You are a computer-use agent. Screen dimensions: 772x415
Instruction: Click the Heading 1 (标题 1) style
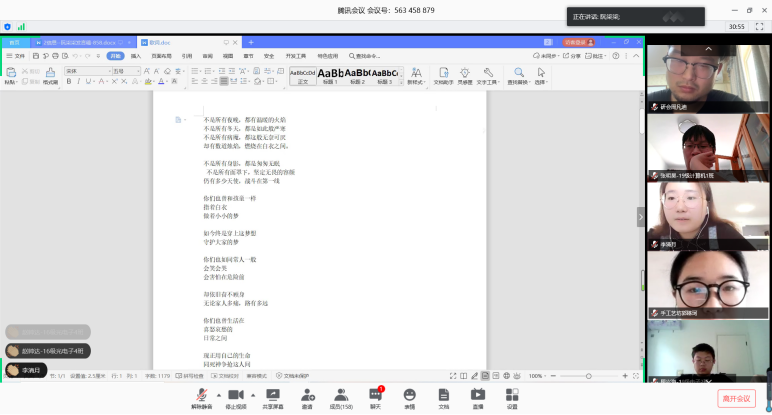coord(330,75)
